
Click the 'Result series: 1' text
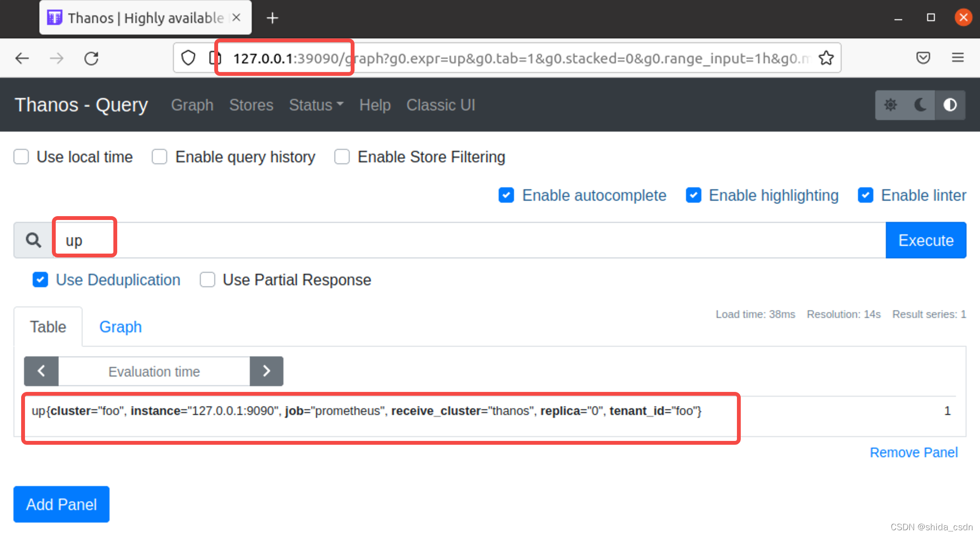[x=929, y=314]
